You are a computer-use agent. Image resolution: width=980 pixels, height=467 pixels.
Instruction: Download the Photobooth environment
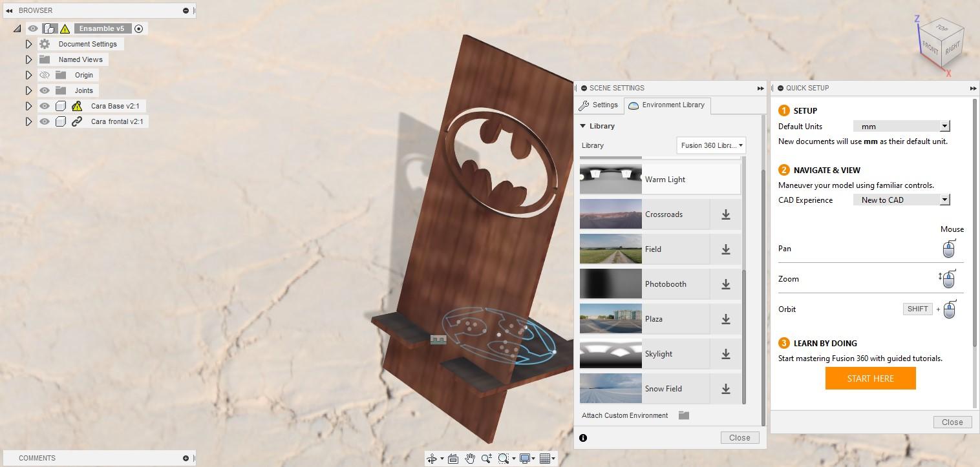(726, 284)
